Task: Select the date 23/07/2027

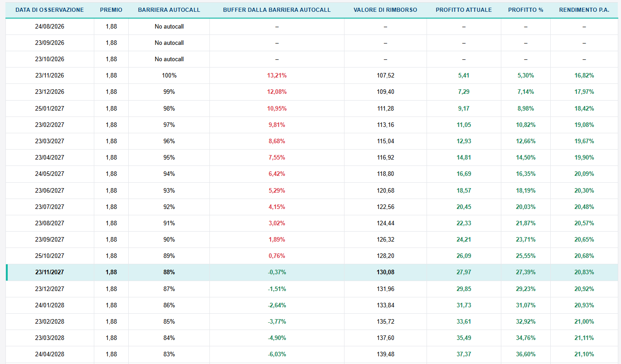Action: click(49, 207)
